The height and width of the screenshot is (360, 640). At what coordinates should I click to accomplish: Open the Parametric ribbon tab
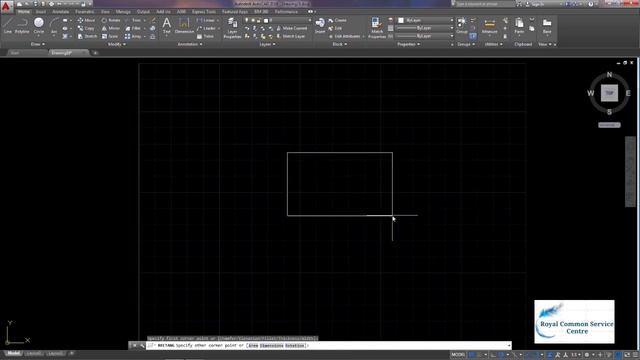point(84,12)
